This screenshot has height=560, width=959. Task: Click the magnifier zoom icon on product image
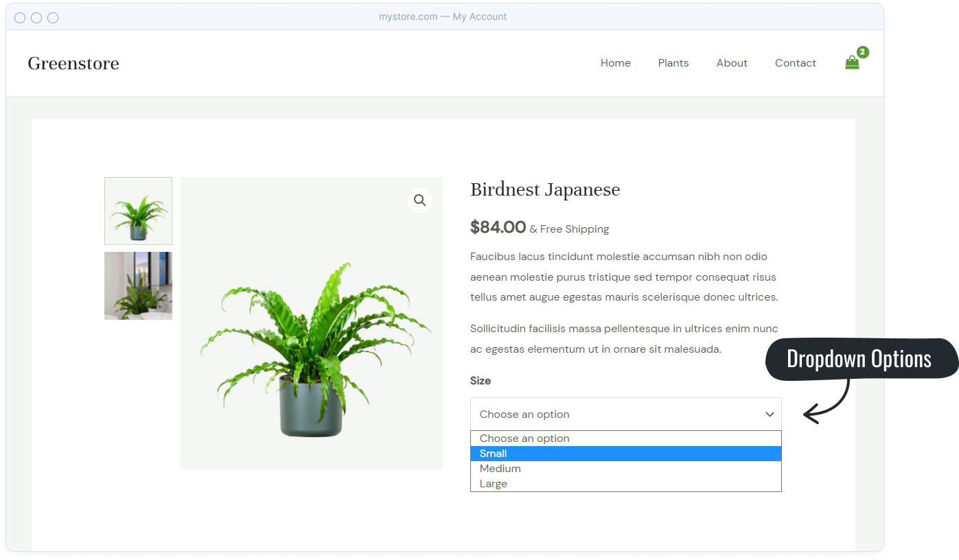[x=420, y=200]
